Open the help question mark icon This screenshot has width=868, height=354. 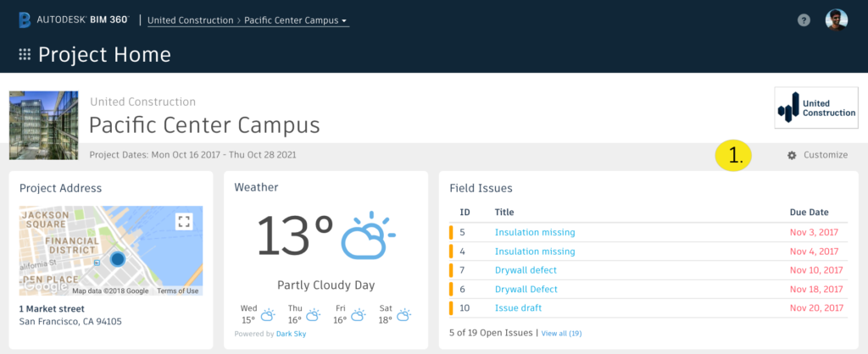804,20
